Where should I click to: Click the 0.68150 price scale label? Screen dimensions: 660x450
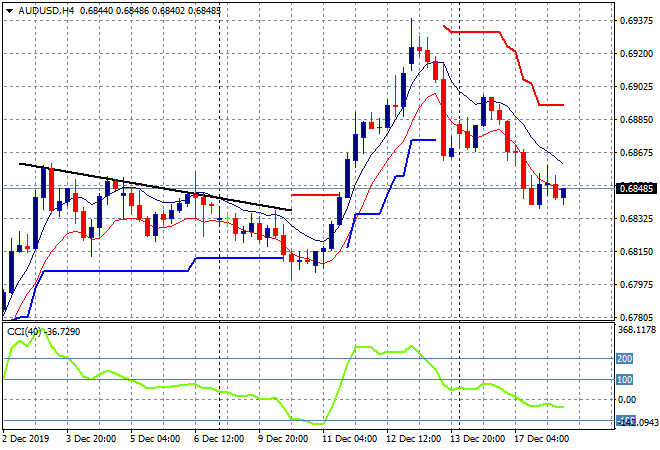pyautogui.click(x=636, y=252)
